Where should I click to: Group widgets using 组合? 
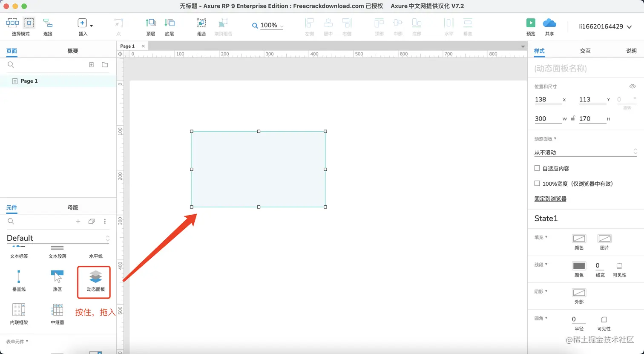coord(201,23)
